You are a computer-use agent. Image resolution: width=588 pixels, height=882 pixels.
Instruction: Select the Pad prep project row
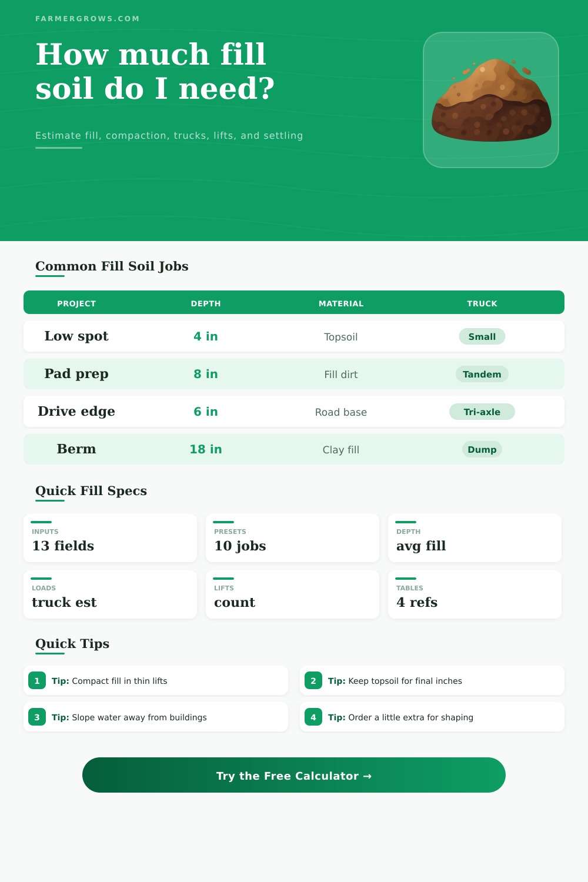(294, 374)
